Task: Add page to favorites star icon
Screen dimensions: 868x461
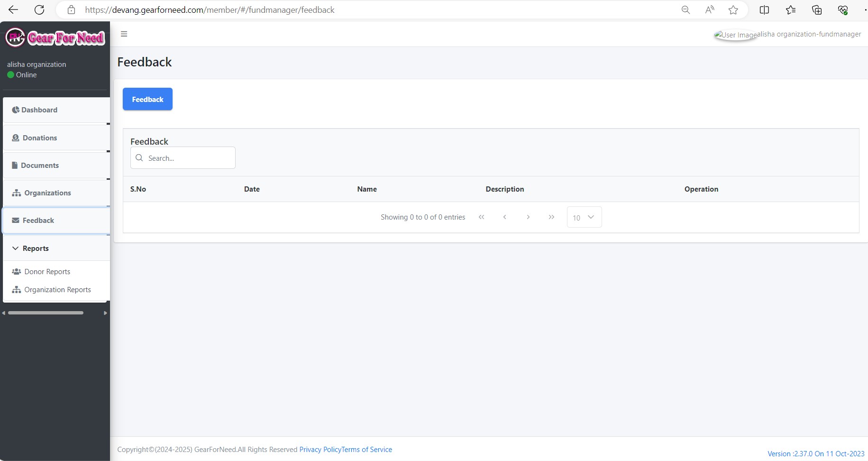Action: pyautogui.click(x=733, y=9)
